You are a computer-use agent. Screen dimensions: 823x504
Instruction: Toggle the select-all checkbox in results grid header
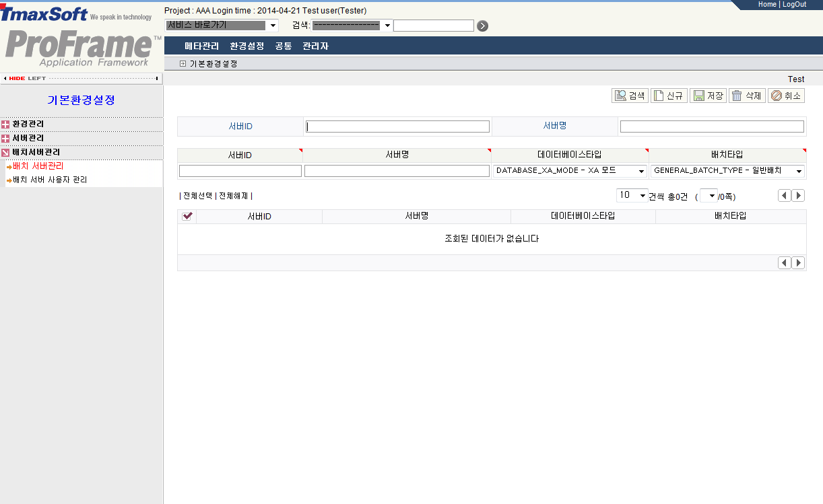pyautogui.click(x=187, y=216)
